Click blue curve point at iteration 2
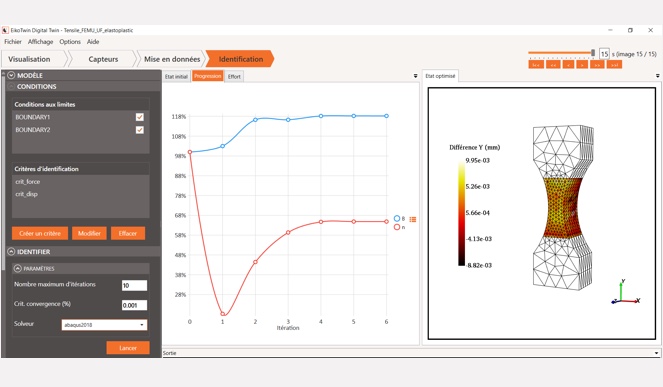 tap(255, 120)
